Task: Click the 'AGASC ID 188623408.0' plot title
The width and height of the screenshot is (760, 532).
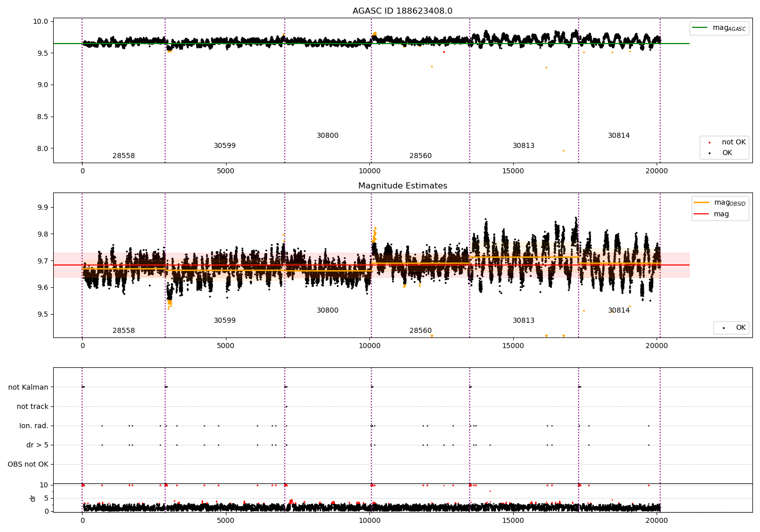Action: [x=402, y=11]
